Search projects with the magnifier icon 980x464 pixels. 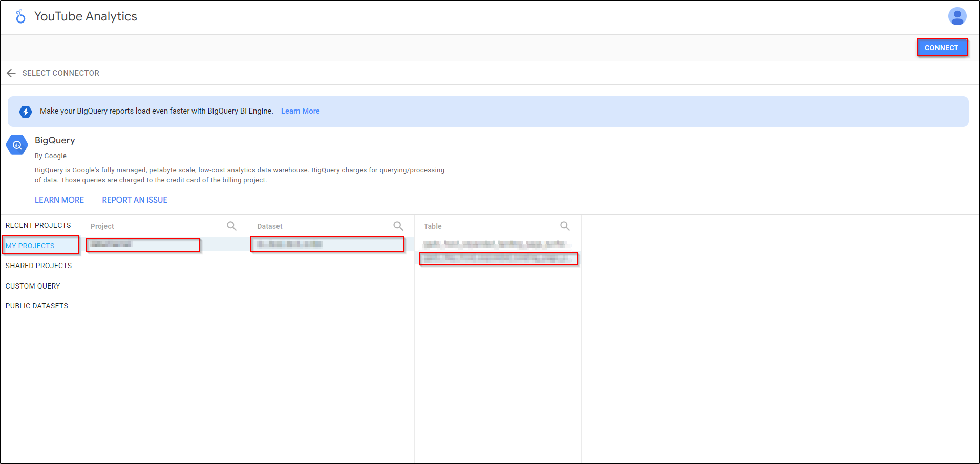click(x=232, y=226)
